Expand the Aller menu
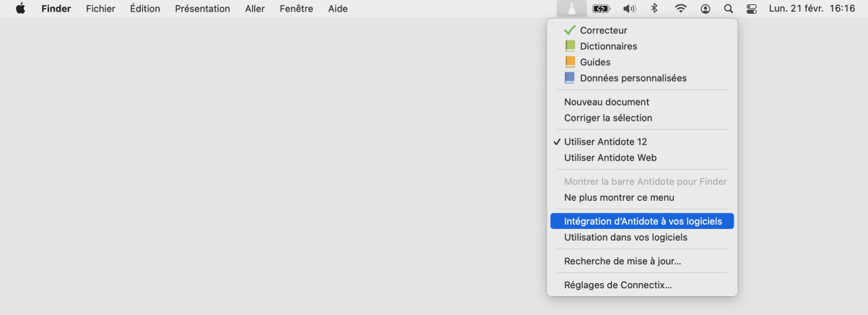The width and height of the screenshot is (868, 315). coord(255,9)
